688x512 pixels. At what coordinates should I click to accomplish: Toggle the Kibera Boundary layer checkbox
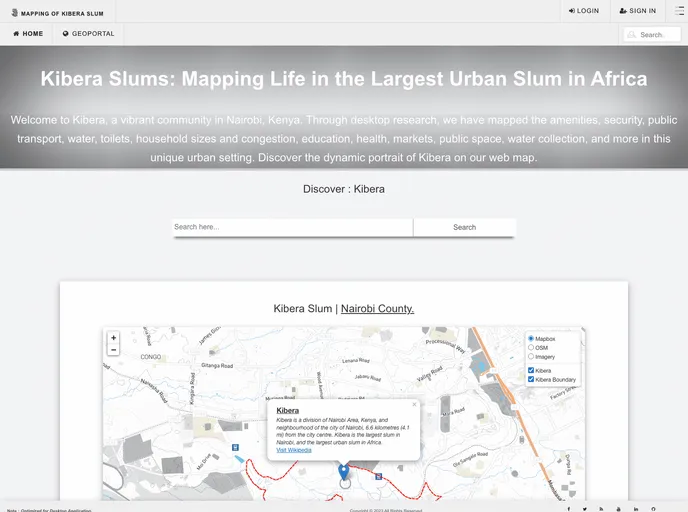(x=531, y=380)
